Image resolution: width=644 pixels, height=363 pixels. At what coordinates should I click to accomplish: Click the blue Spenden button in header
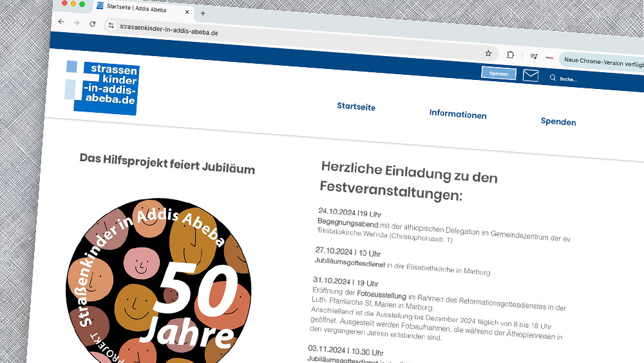[x=498, y=74]
